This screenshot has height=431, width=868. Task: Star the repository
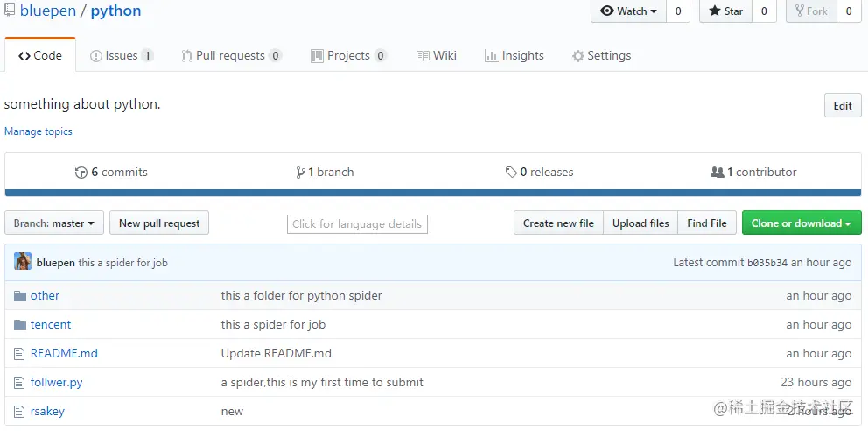(x=726, y=11)
